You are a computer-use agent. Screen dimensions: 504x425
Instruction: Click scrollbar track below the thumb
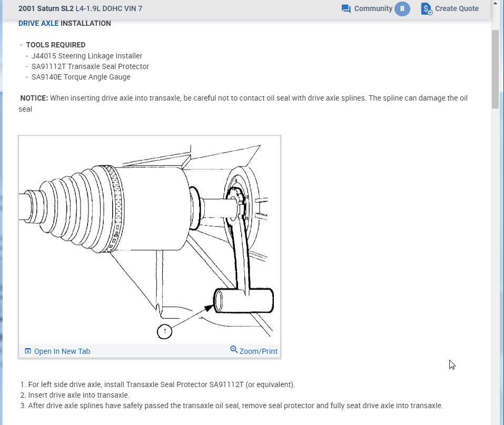pyautogui.click(x=495, y=263)
